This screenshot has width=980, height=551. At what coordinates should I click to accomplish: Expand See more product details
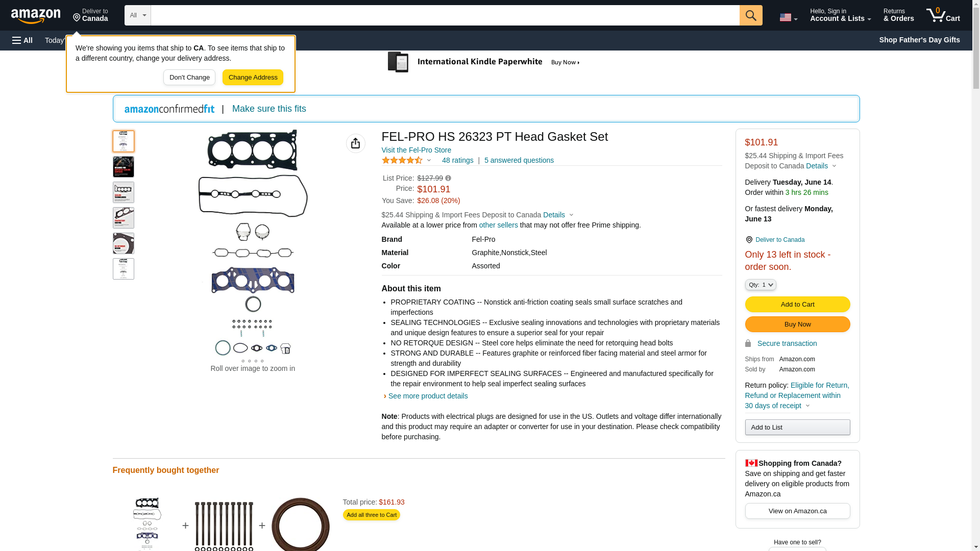point(427,396)
